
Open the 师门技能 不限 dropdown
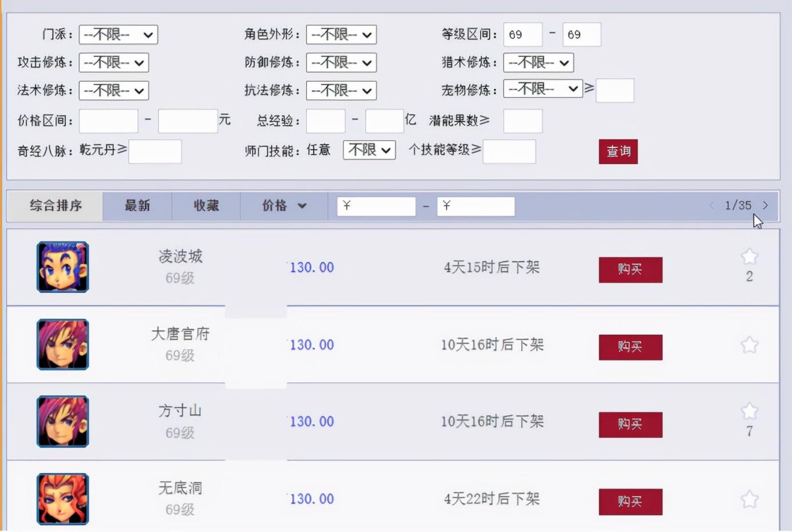point(369,150)
